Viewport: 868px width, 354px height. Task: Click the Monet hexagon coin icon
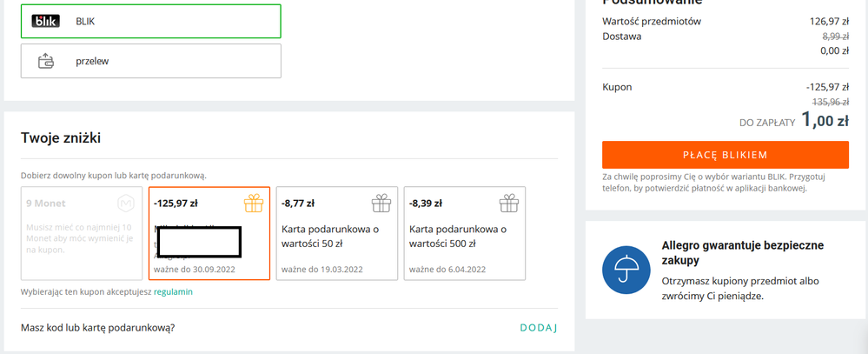126,204
